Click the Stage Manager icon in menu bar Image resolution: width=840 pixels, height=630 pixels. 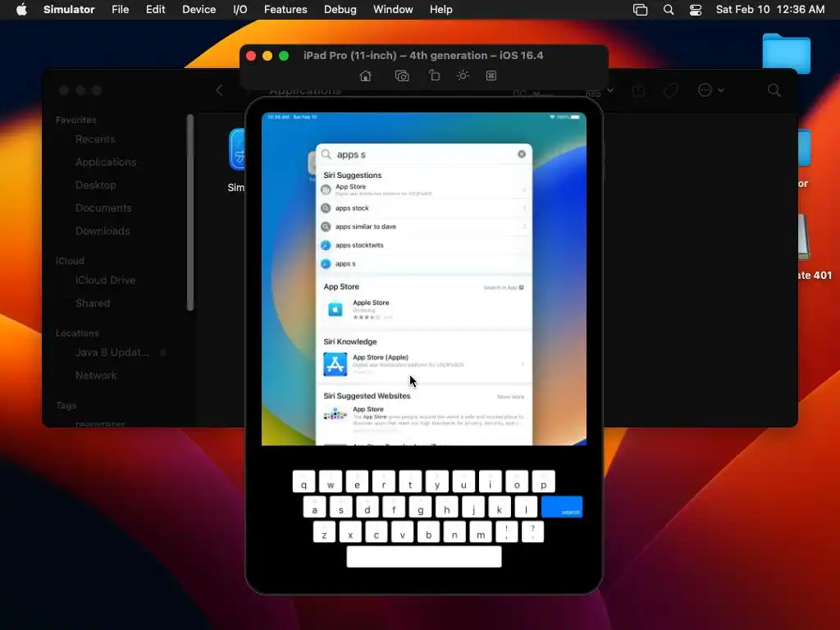click(x=640, y=10)
